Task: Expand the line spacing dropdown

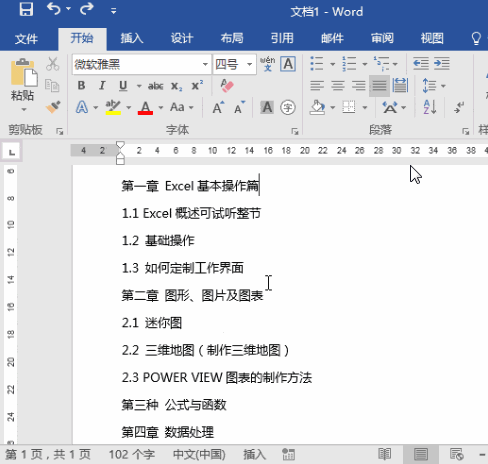Action: click(x=443, y=86)
